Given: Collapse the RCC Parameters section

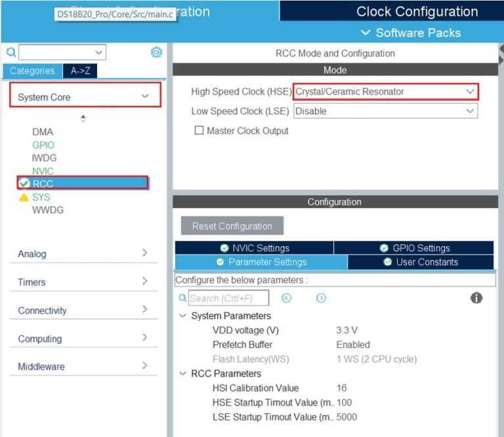Looking at the screenshot, I should (x=182, y=373).
